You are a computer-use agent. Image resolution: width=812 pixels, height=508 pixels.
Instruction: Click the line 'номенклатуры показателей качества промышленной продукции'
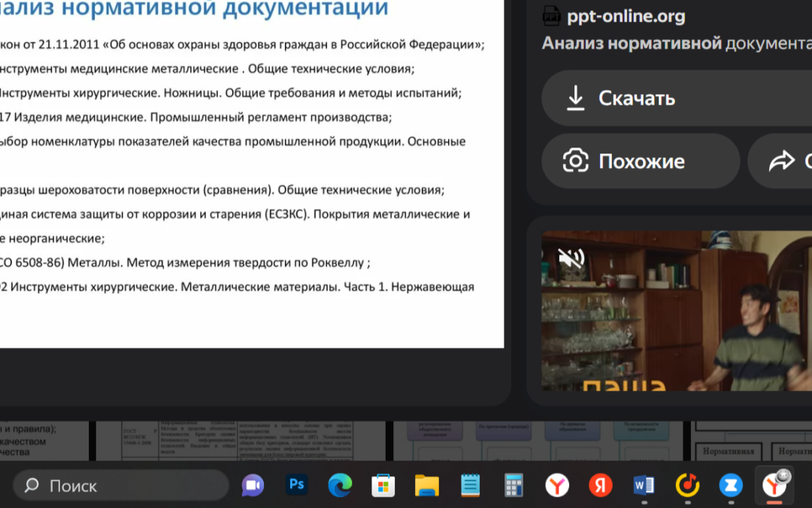click(232, 141)
